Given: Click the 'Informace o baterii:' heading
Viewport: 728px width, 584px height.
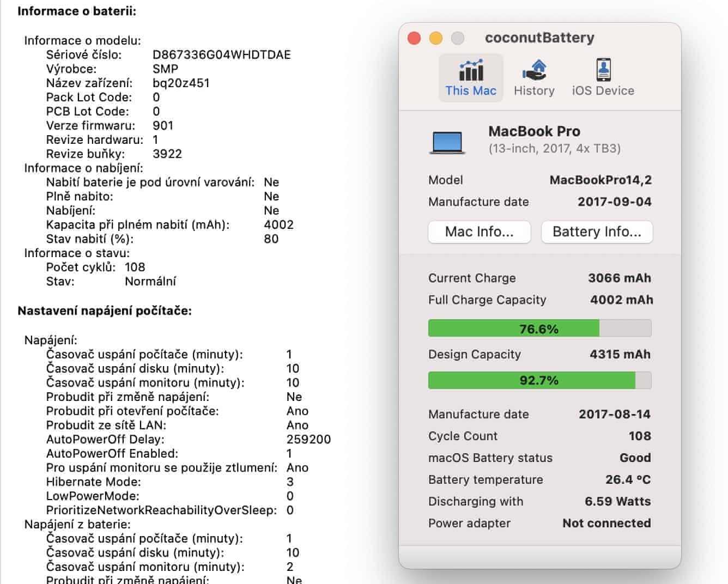Looking at the screenshot, I should point(77,11).
